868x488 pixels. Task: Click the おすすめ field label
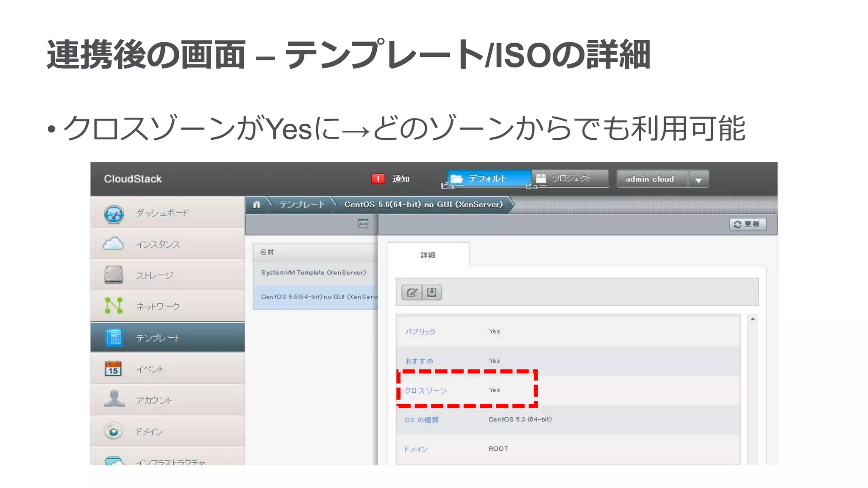click(x=419, y=361)
